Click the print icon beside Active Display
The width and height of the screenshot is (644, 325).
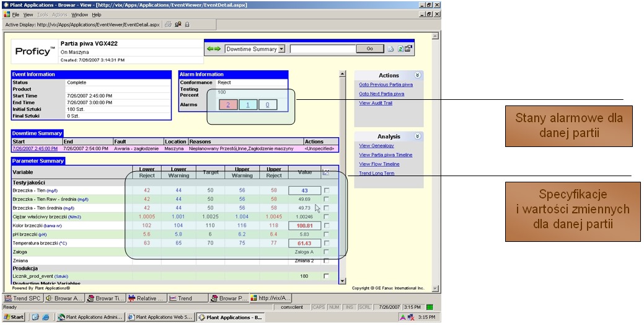pyautogui.click(x=168, y=24)
